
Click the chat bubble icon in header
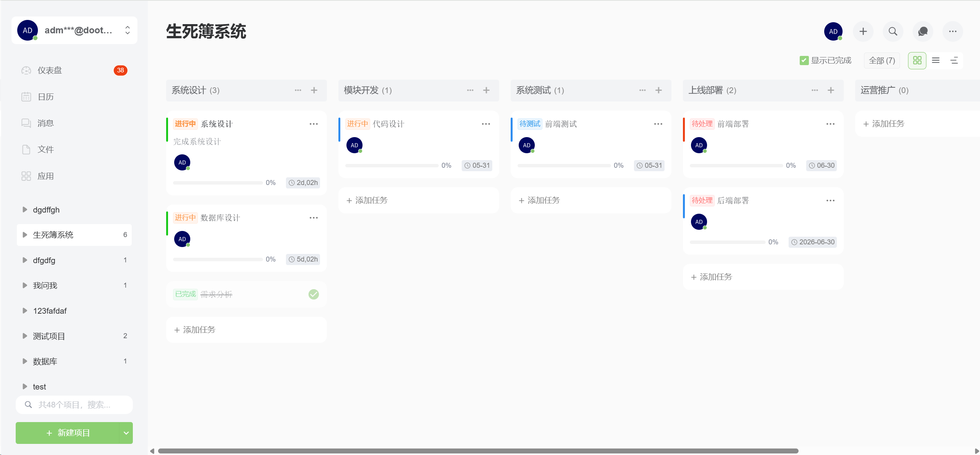tap(923, 31)
